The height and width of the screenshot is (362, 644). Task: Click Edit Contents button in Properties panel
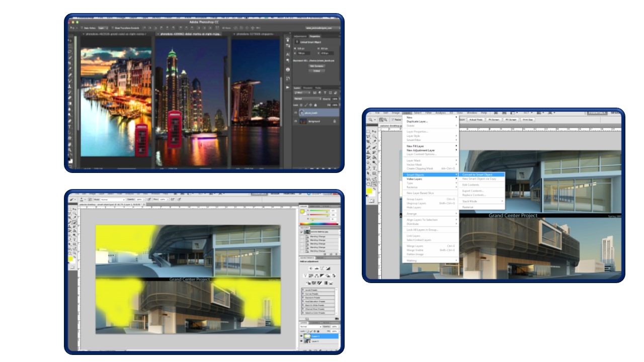(x=317, y=66)
